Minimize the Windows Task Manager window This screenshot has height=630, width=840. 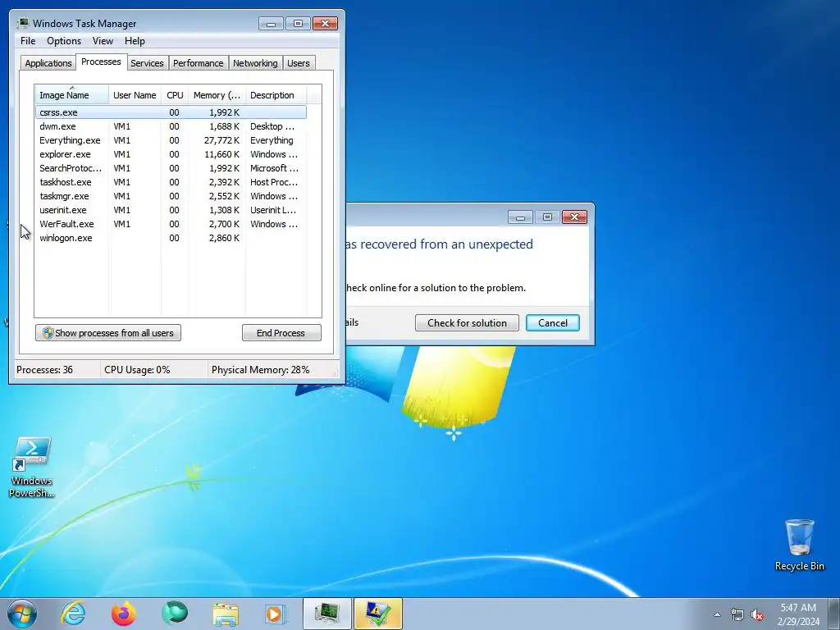tap(271, 24)
